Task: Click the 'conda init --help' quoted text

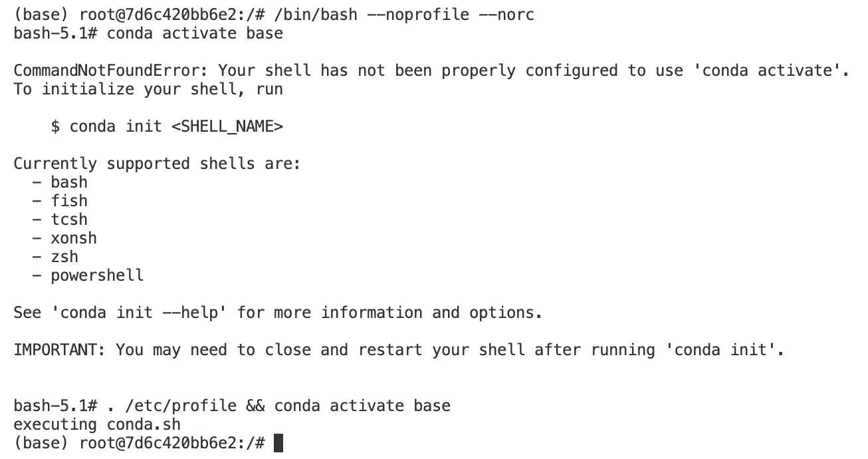Action: (139, 313)
